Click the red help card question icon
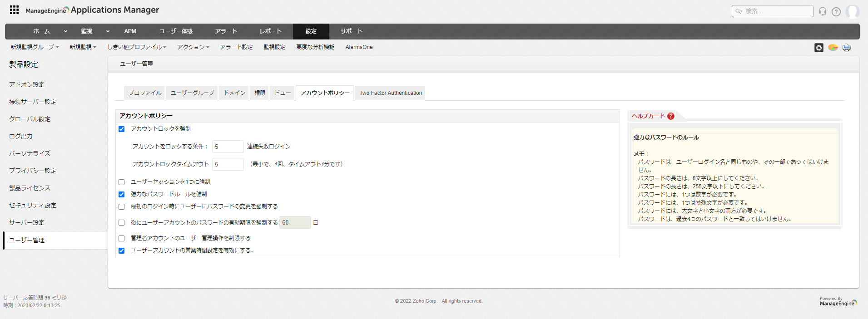This screenshot has width=868, height=319. click(671, 116)
